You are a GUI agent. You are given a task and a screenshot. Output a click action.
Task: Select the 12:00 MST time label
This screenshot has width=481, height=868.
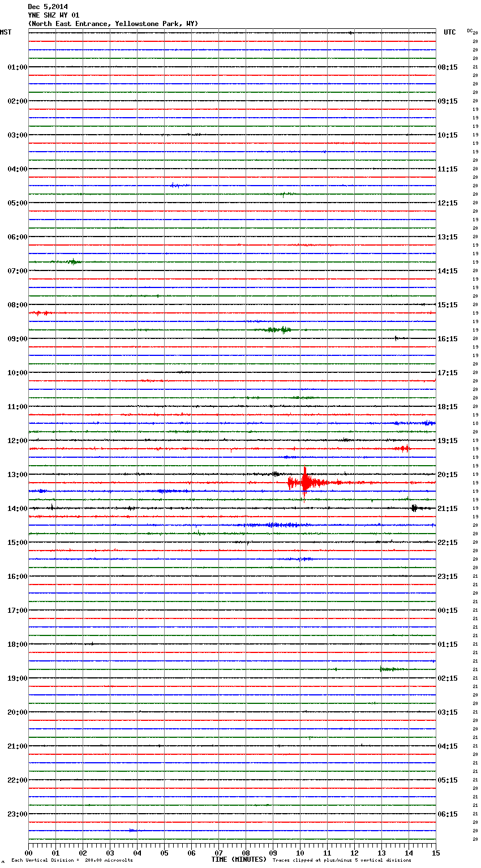(x=17, y=441)
